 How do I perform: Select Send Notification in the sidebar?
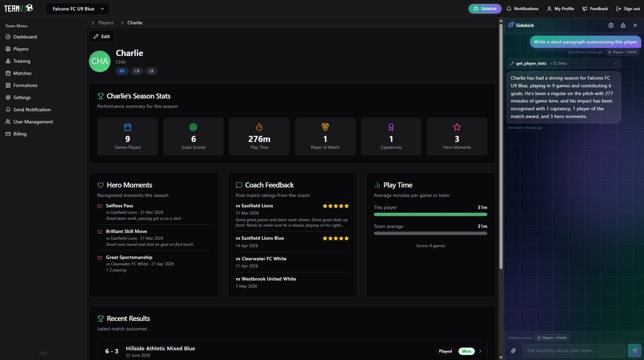(32, 110)
